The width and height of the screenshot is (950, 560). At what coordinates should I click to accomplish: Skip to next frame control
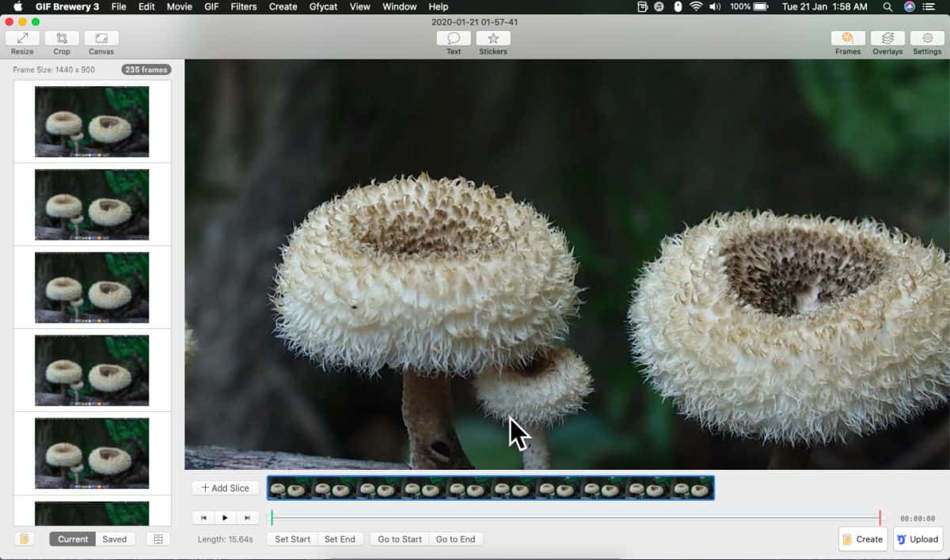coord(248,518)
